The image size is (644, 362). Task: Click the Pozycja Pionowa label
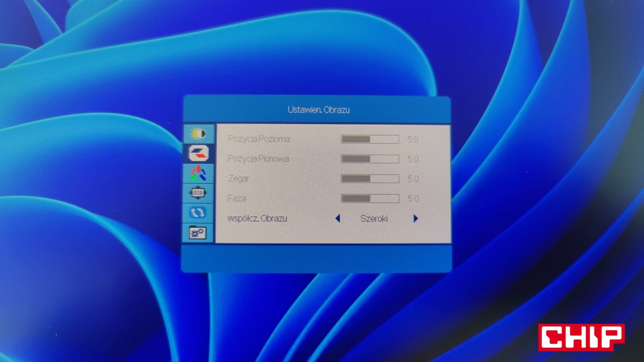click(258, 159)
